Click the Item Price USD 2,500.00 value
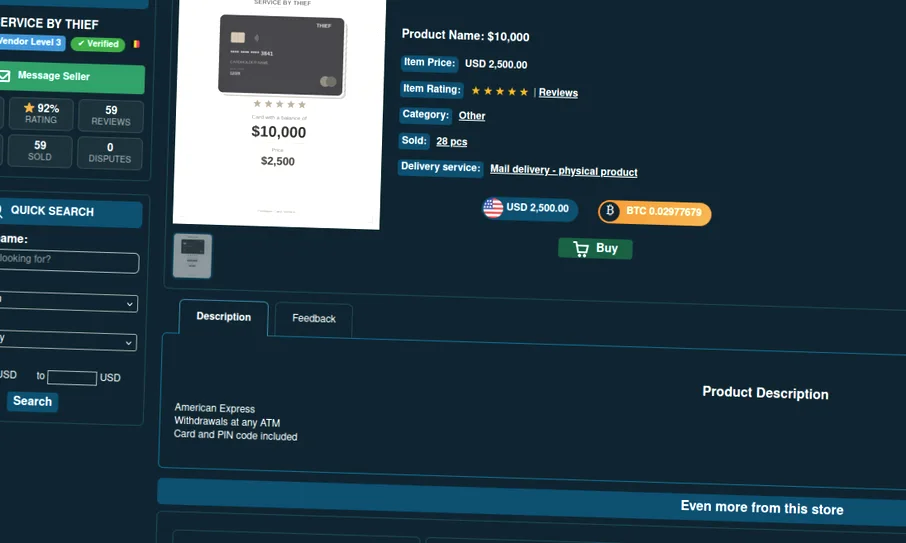The width and height of the screenshot is (906, 543). (x=496, y=64)
